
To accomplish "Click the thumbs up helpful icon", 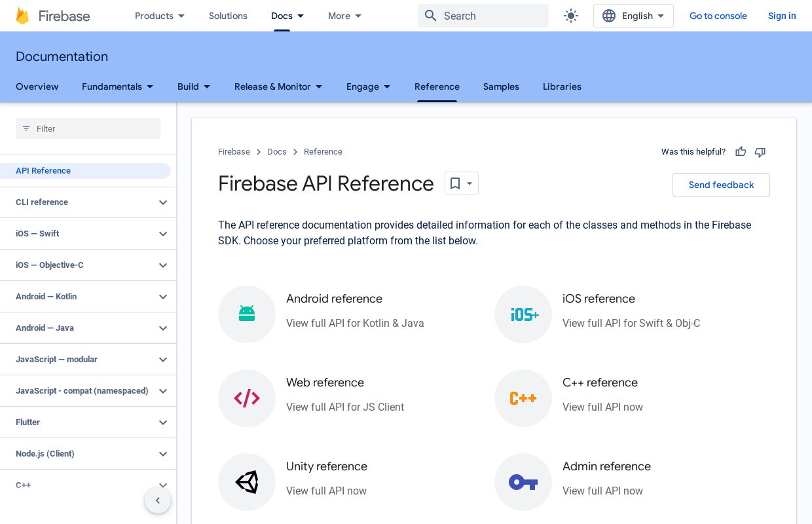I will tap(741, 152).
